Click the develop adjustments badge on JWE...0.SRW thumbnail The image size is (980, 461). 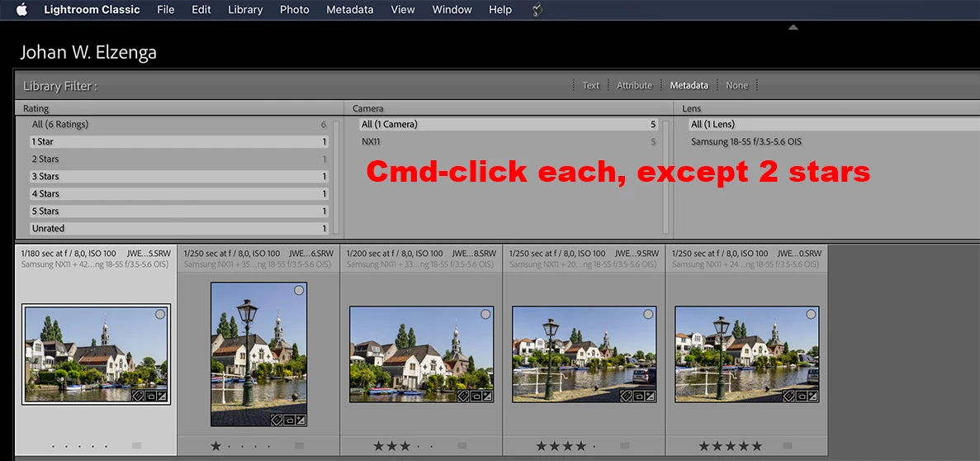coord(812,396)
